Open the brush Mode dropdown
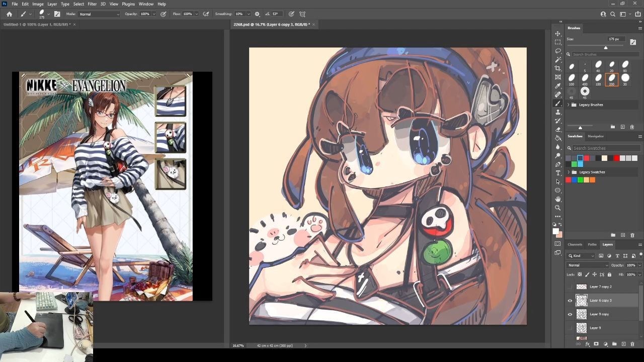Screen dimensions: 644x362 (x=99, y=14)
